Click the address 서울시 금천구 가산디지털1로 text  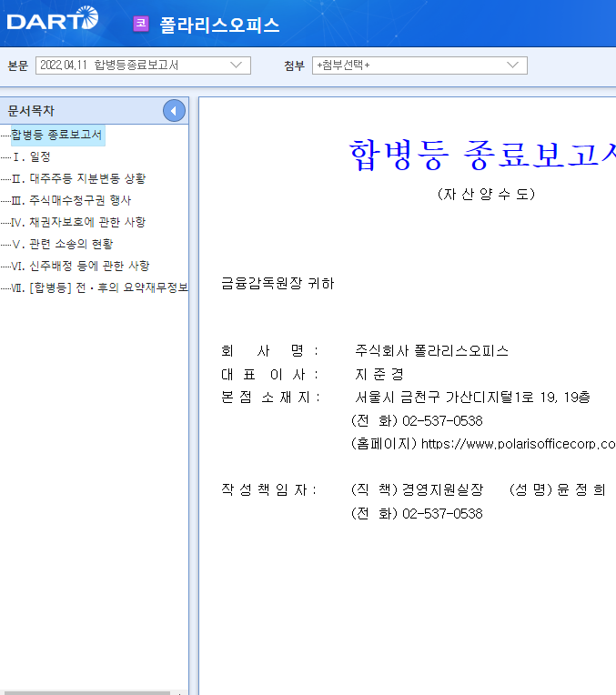click(472, 398)
